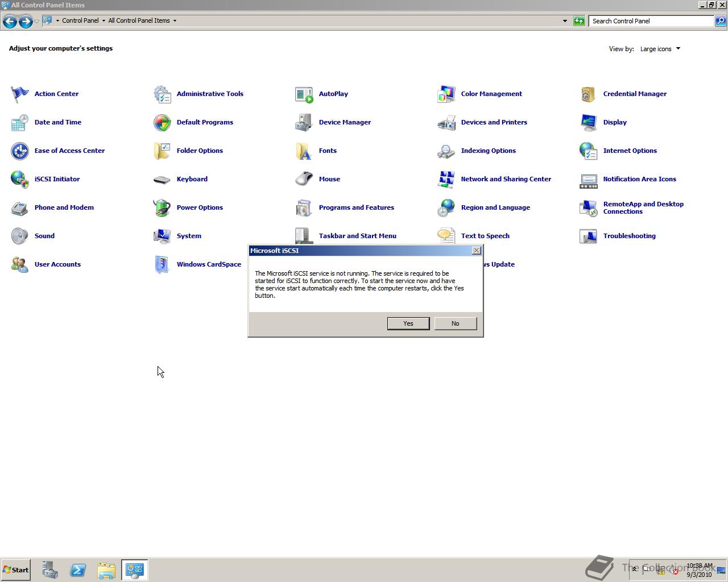This screenshot has height=582, width=728.
Task: Open the iSCSI Initiator icon
Action: pos(20,180)
